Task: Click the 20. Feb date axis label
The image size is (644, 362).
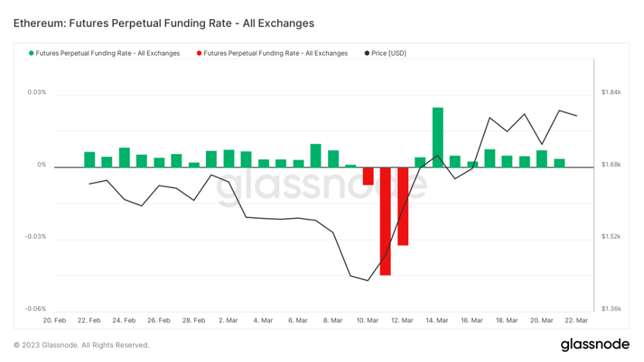Action: coord(54,320)
